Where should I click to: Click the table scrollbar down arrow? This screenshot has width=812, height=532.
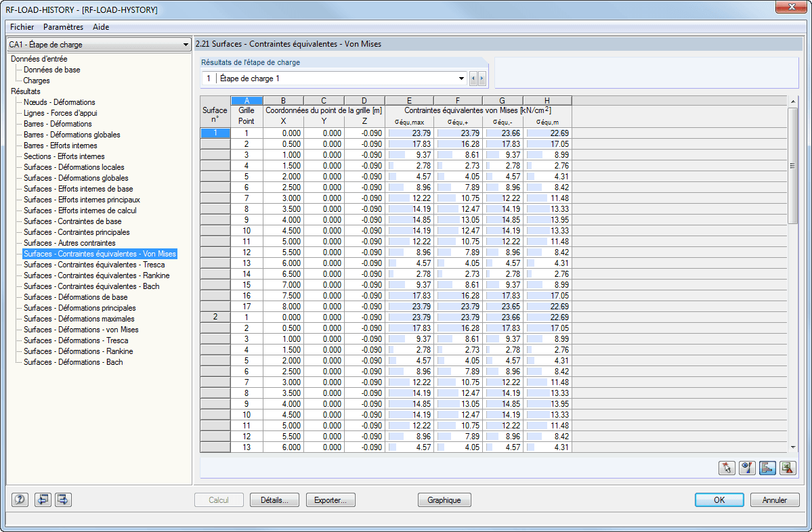coord(793,447)
